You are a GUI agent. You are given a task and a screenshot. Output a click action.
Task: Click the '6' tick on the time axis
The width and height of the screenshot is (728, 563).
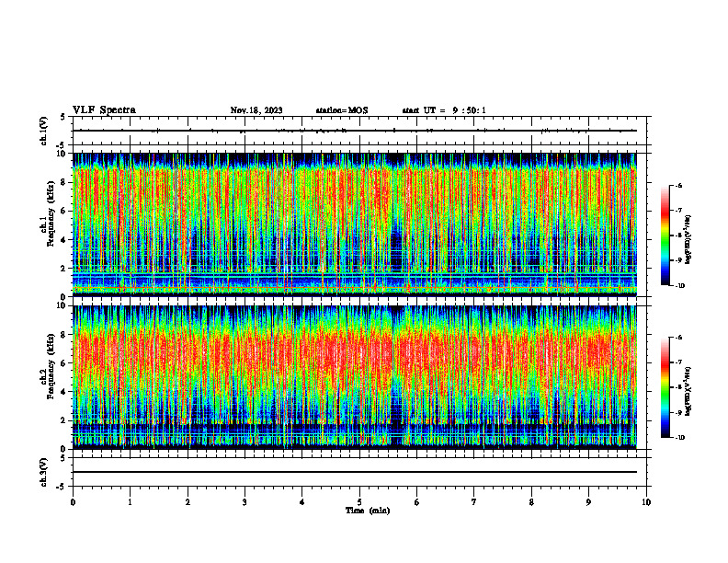(x=417, y=502)
